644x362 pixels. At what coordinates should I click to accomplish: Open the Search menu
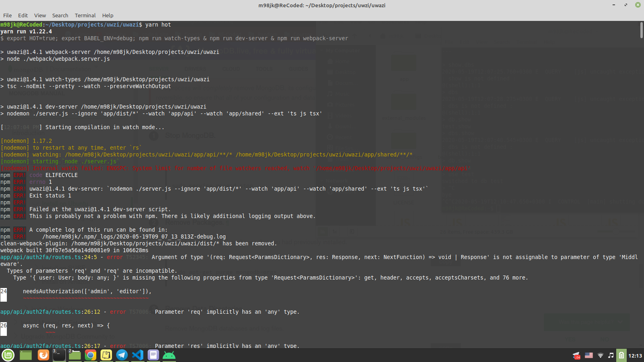pyautogui.click(x=60, y=15)
